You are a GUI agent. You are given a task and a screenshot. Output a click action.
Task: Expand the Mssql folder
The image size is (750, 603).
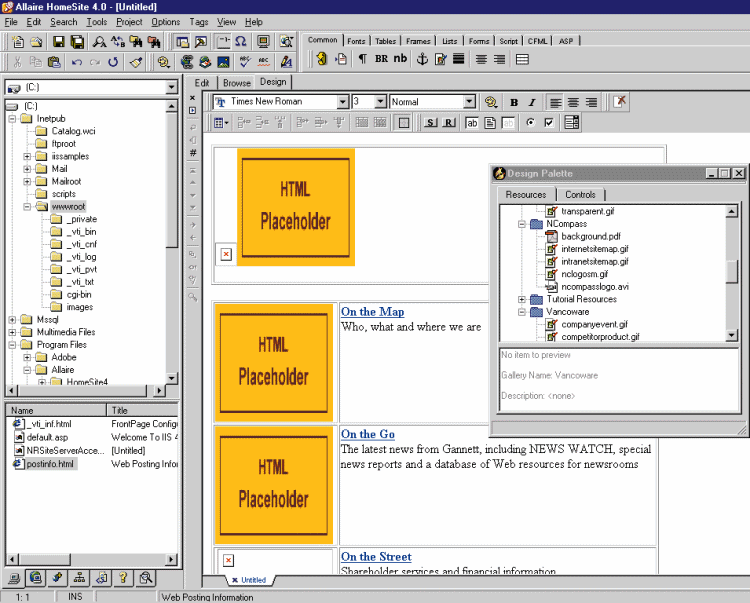(x=12, y=319)
